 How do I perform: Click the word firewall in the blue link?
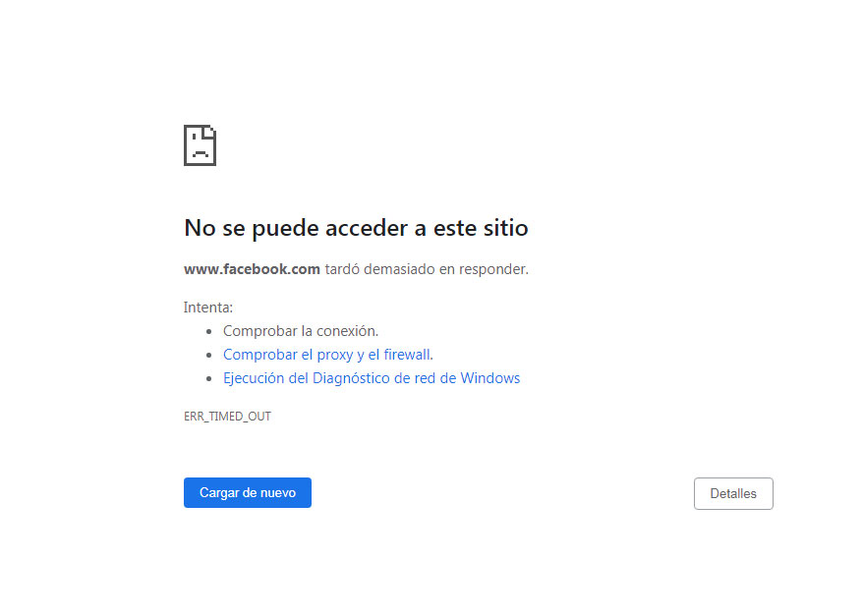(x=405, y=355)
